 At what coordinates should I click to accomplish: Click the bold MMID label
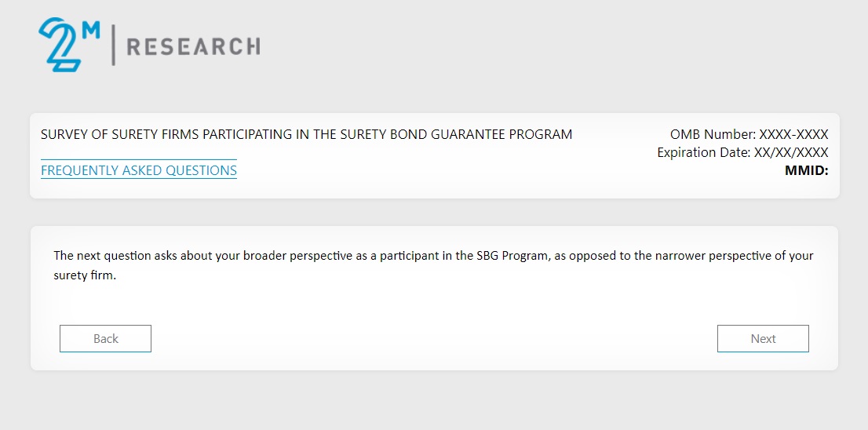[806, 170]
